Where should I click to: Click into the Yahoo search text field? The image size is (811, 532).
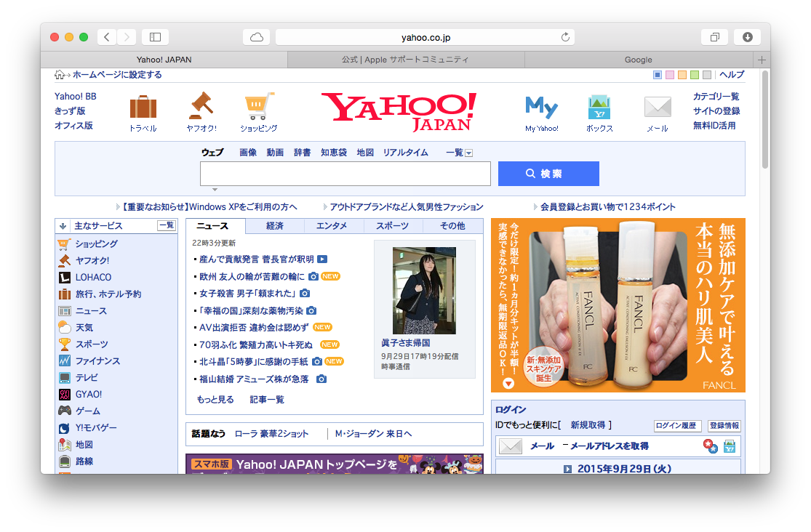[x=345, y=174]
